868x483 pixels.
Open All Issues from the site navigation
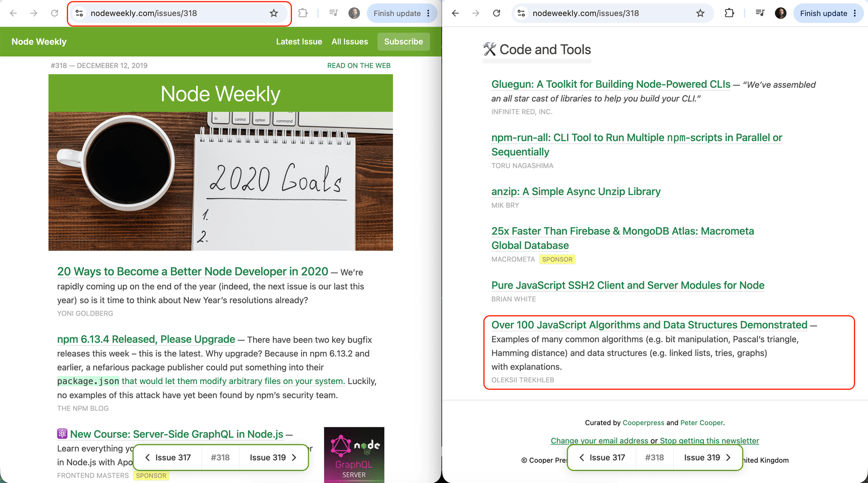pyautogui.click(x=350, y=42)
